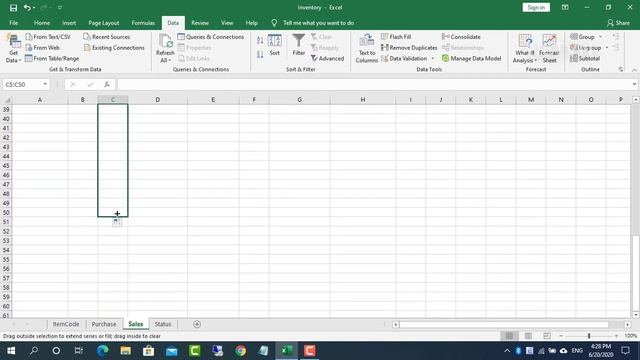Open Data Validation dialog
Viewport: 640px width, 360px height.
coord(404,58)
